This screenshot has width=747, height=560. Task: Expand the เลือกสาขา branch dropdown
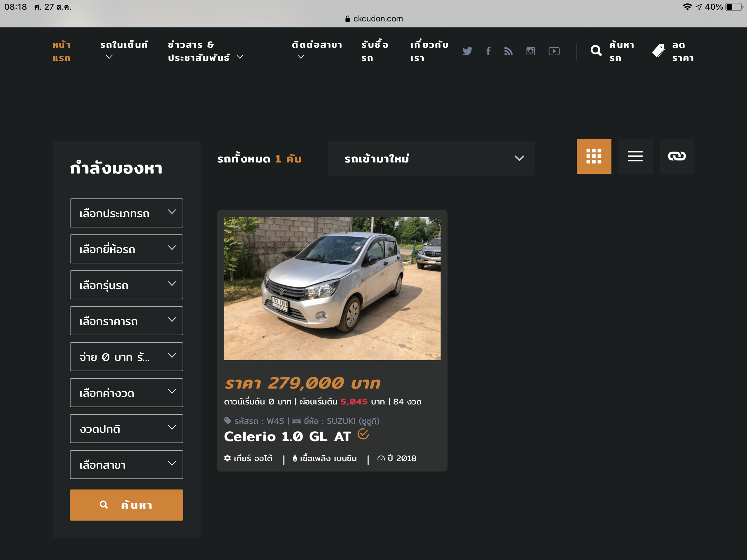[127, 465]
